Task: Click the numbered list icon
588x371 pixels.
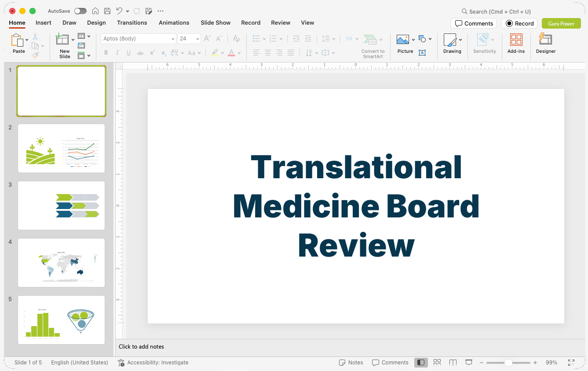Action: (x=273, y=39)
